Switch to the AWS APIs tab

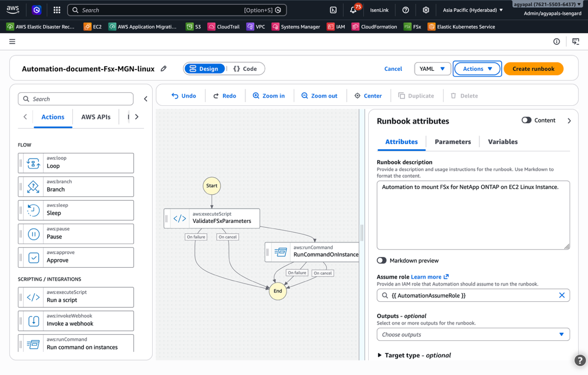(96, 117)
